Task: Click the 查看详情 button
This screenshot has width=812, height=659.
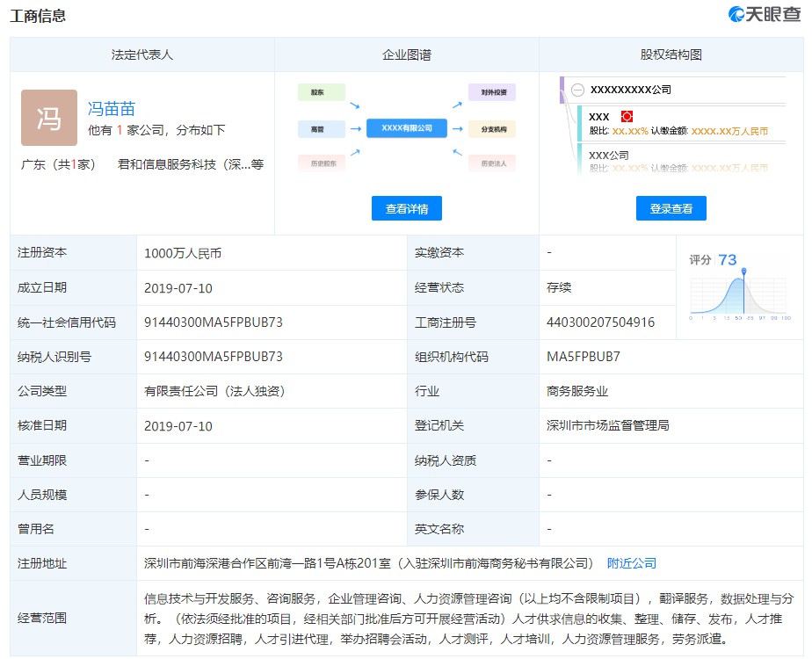Action: (x=407, y=208)
